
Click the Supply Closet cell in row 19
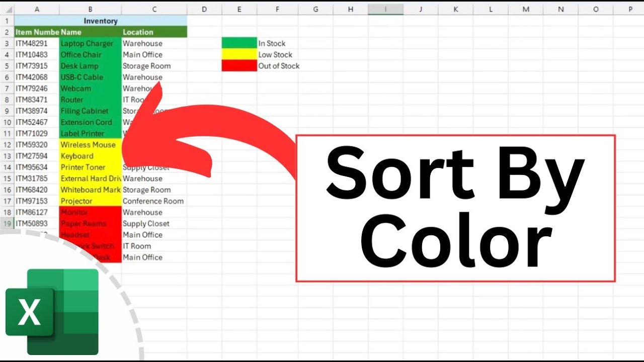(x=154, y=223)
